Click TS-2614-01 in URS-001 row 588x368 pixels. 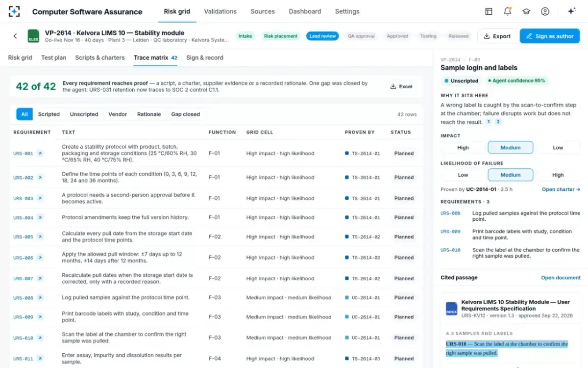[x=363, y=154]
